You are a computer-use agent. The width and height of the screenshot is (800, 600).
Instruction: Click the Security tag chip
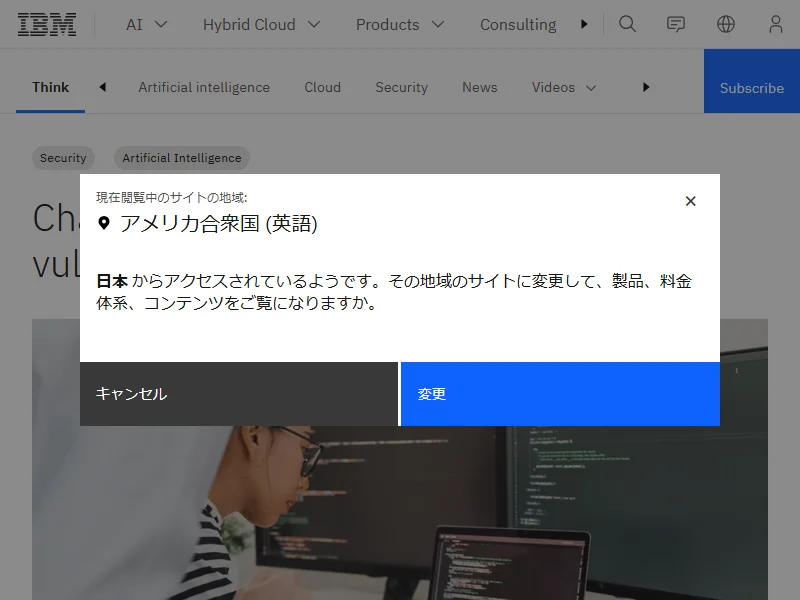[x=64, y=158]
